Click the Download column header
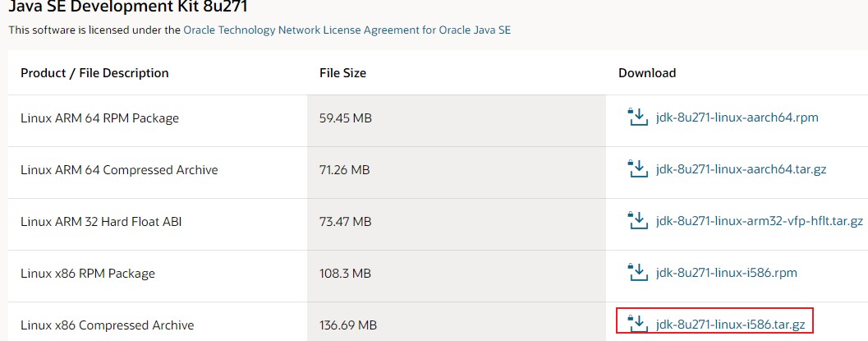Image resolution: width=868 pixels, height=341 pixels. tap(647, 73)
